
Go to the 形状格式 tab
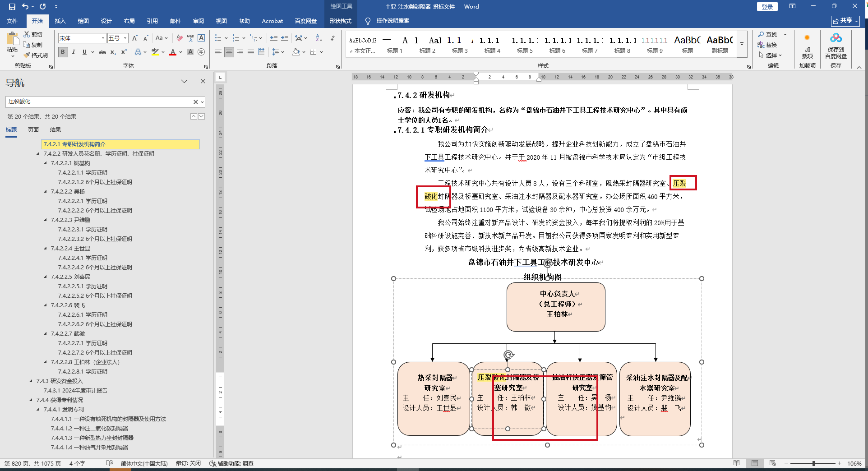click(x=340, y=21)
